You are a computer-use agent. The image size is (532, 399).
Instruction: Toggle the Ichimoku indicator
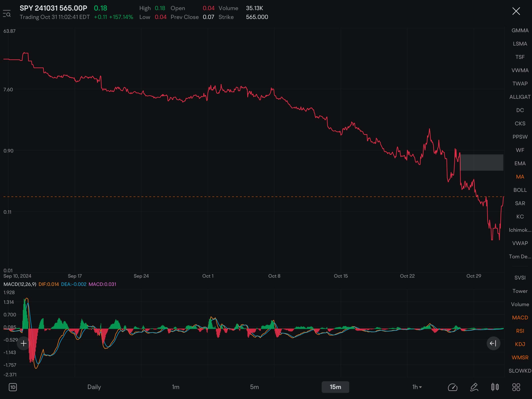[520, 230]
